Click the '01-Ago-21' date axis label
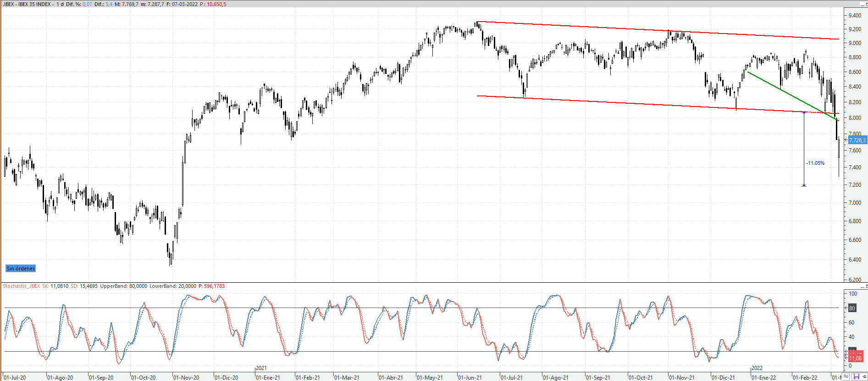This screenshot has height=381, width=868. (556, 377)
